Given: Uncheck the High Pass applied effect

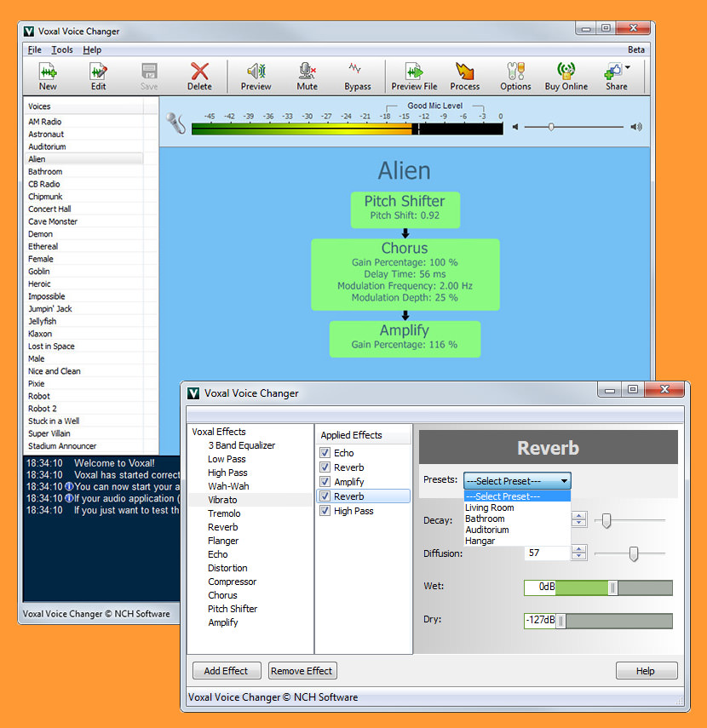Looking at the screenshot, I should (325, 511).
